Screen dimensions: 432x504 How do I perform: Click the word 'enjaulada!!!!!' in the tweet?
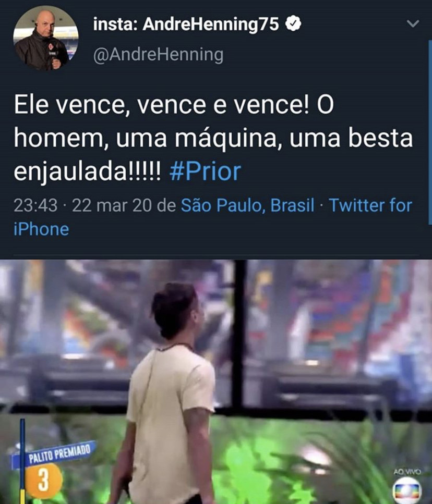(87, 173)
